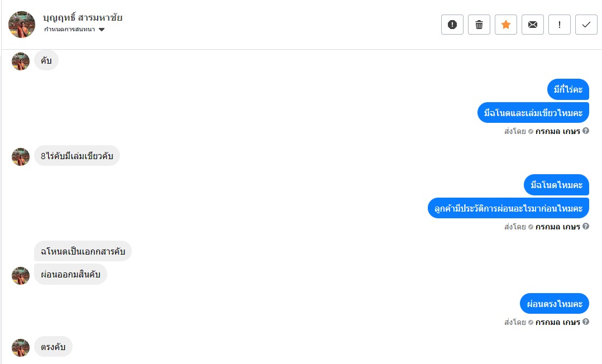Open contact name บุญฤทธิ์ สารมหาชัย
Image resolution: width=602 pixels, height=364 pixels.
[x=83, y=17]
